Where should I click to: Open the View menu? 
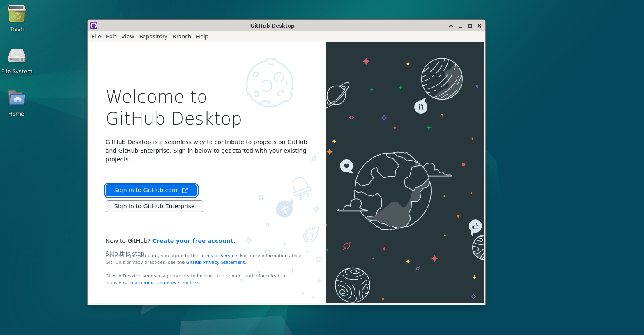coord(127,36)
